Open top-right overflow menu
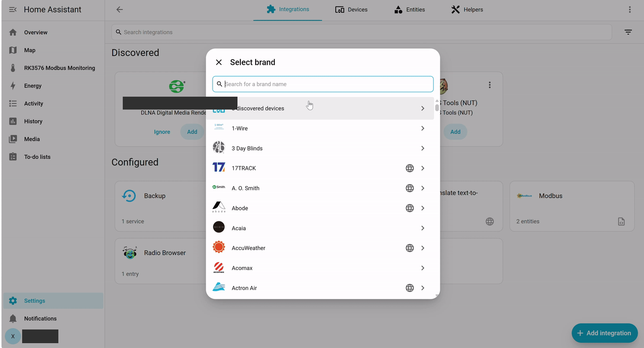 tap(630, 10)
